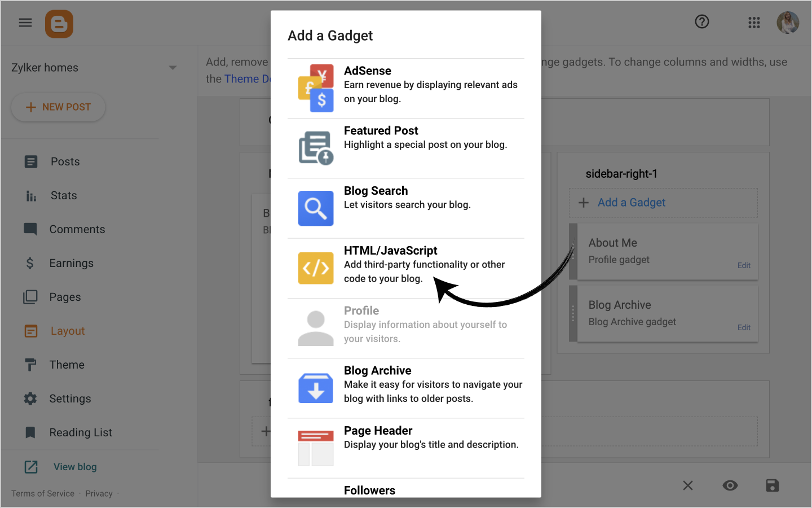Screen dimensions: 812x508
Task: Open the Terms of Service link
Action: (43, 493)
